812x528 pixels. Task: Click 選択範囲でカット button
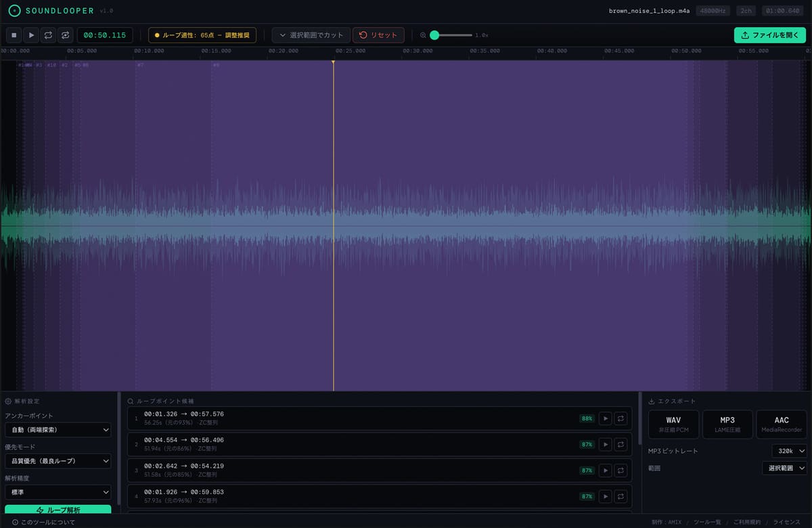point(311,35)
